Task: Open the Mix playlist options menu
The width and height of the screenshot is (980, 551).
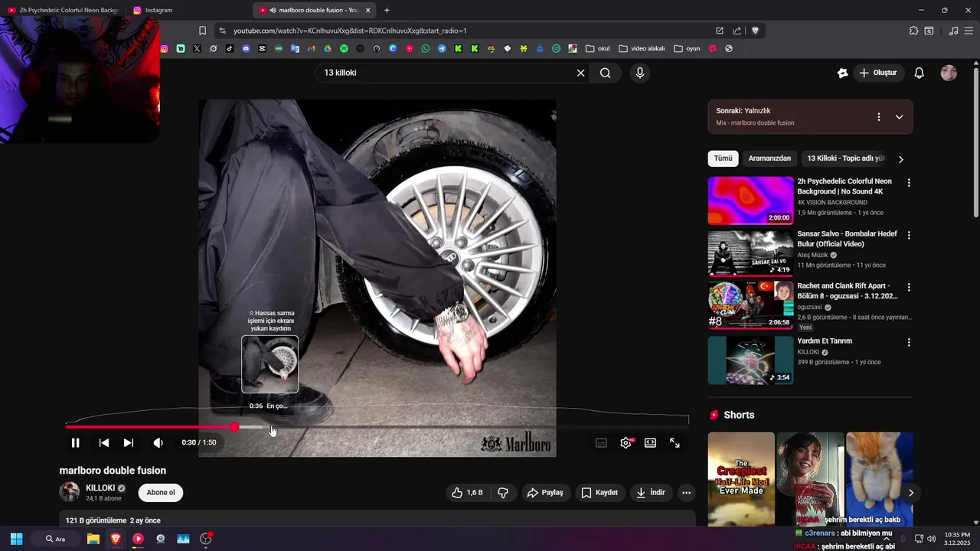Action: [x=879, y=117]
